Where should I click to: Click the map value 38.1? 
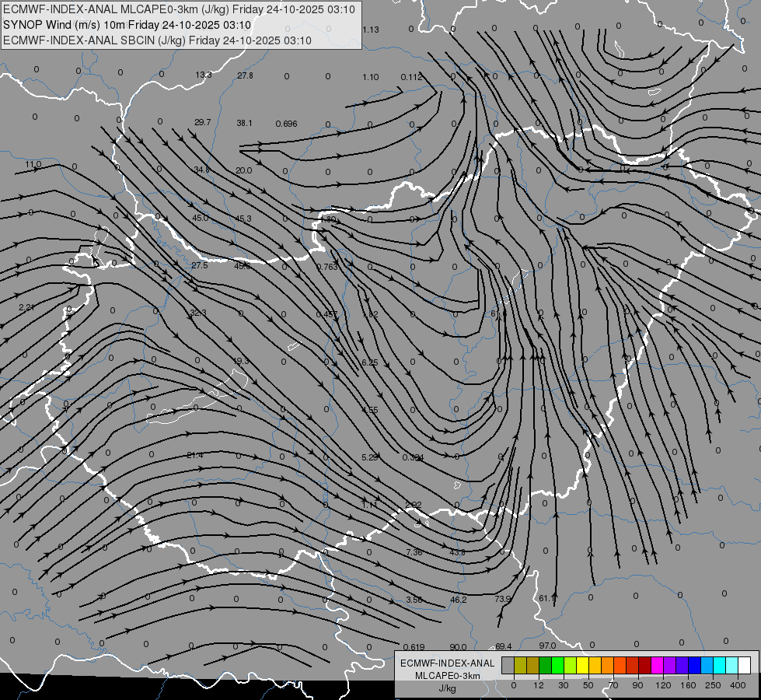pyautogui.click(x=244, y=123)
